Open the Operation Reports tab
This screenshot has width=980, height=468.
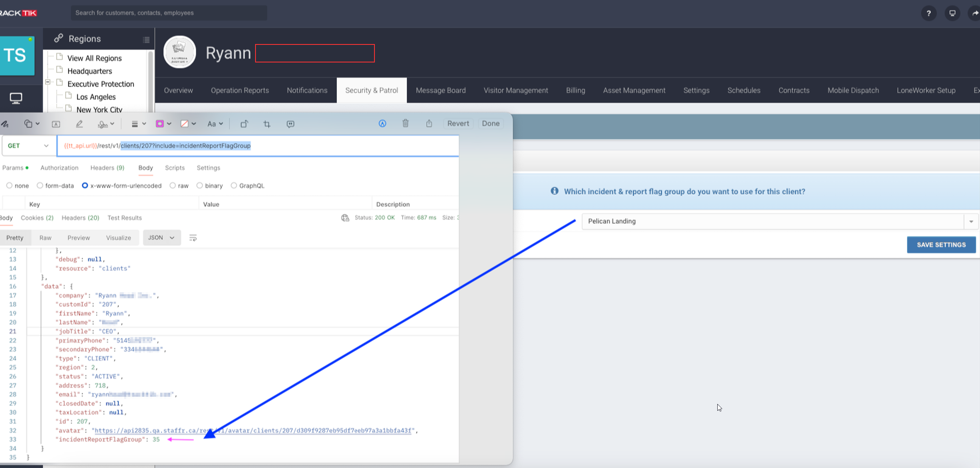click(240, 90)
